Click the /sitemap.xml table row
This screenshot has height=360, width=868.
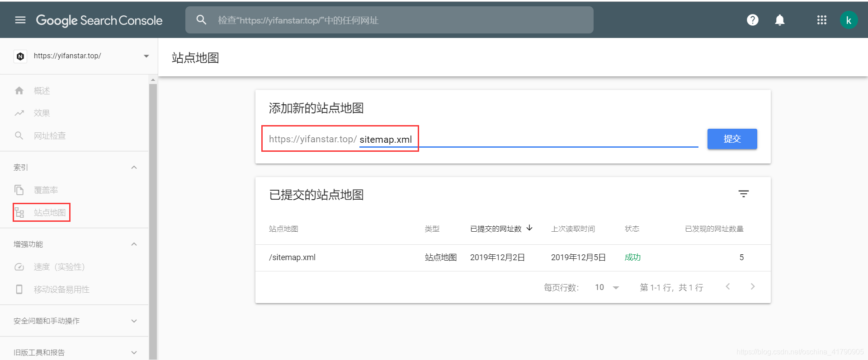[513, 257]
